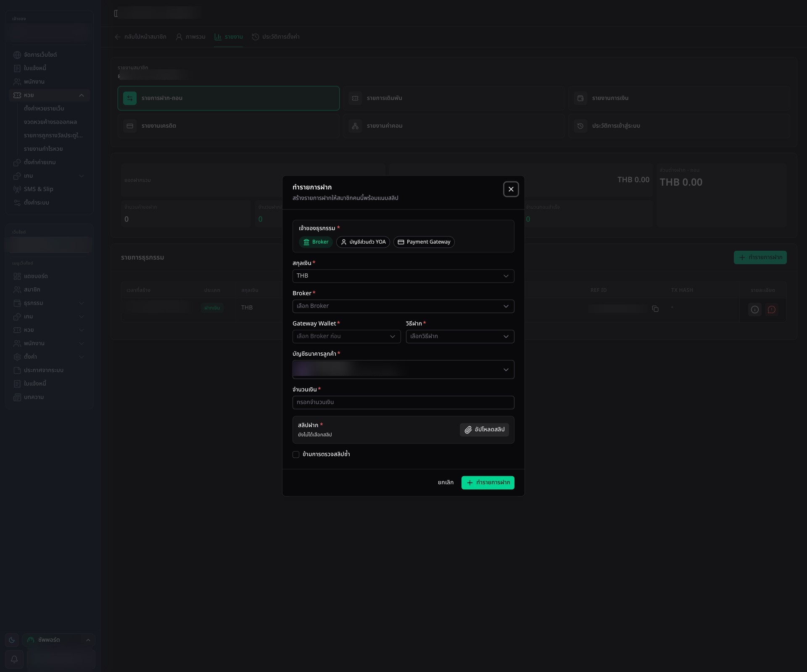Expand the upper เกม menu chevron
807x672 pixels.
point(82,176)
